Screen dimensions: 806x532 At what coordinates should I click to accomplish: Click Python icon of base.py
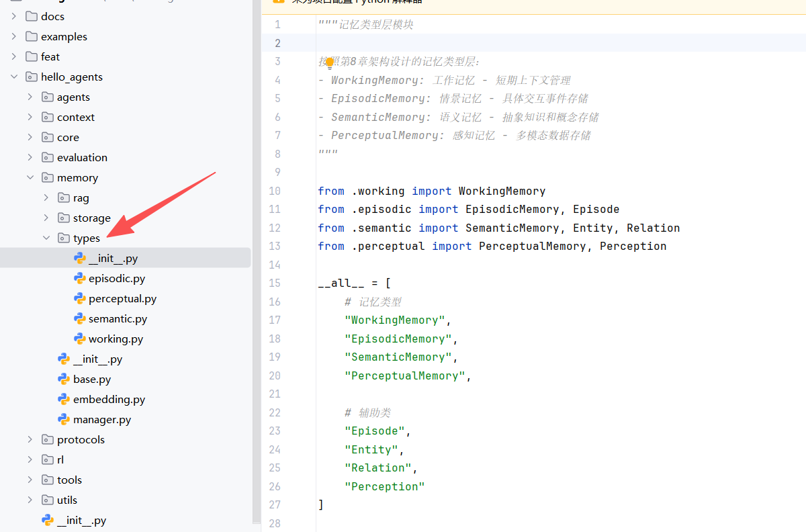(x=64, y=379)
